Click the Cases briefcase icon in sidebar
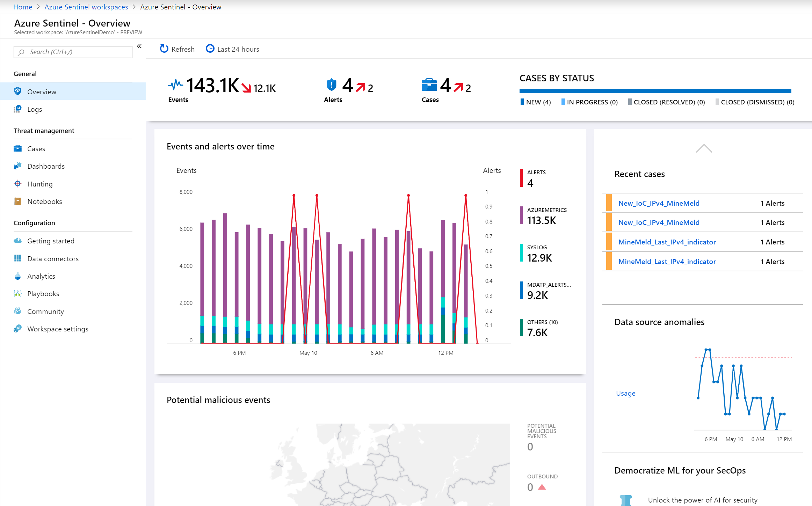The height and width of the screenshot is (506, 812). [17, 149]
